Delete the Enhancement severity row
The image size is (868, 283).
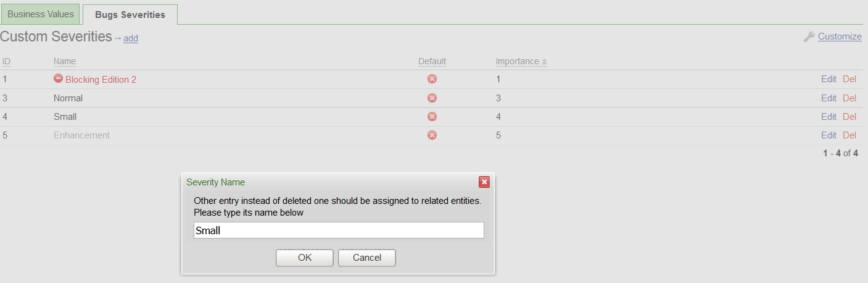[849, 135]
